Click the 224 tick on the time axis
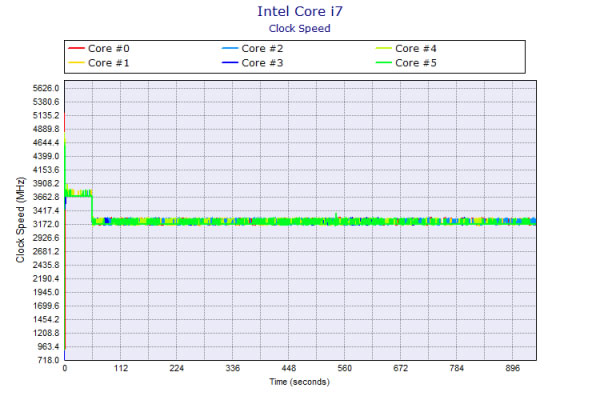The height and width of the screenshot is (400, 600). (x=177, y=368)
